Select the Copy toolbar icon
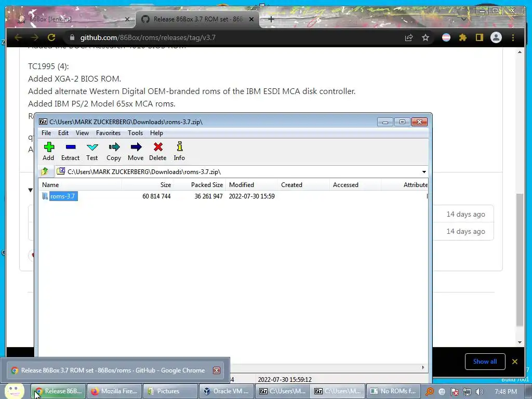Screen dimensions: 532x399 (x=114, y=147)
